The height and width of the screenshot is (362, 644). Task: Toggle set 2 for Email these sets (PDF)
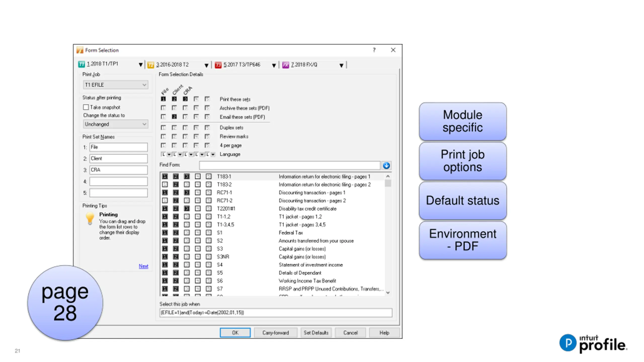[x=174, y=117]
